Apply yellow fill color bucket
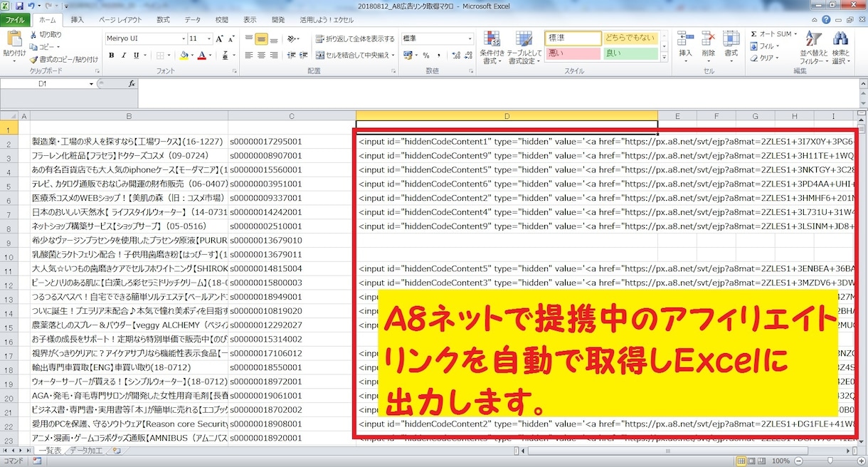Screen dimensions: 868x467 (184, 56)
